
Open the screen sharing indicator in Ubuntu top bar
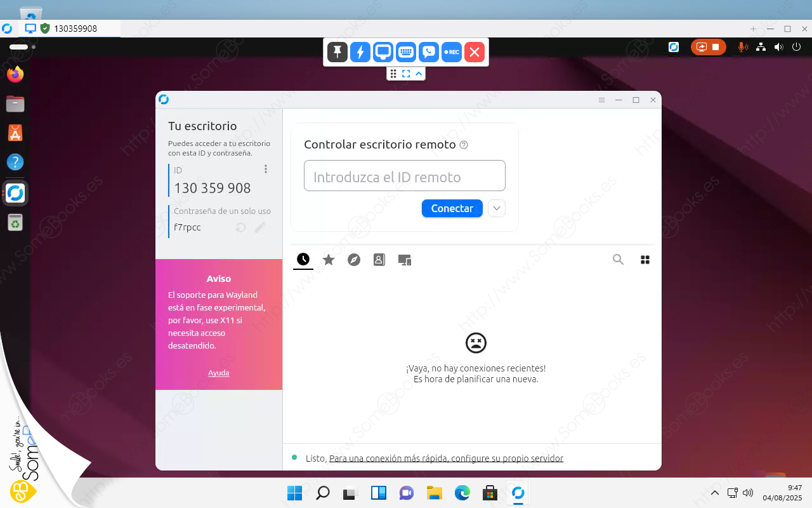tap(702, 47)
